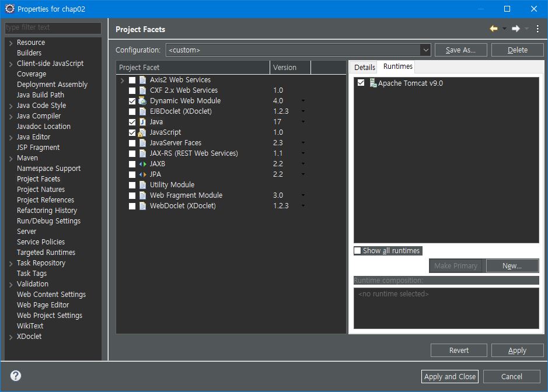Click the EJBDoclet document icon
This screenshot has width=548, height=392.
pos(142,111)
